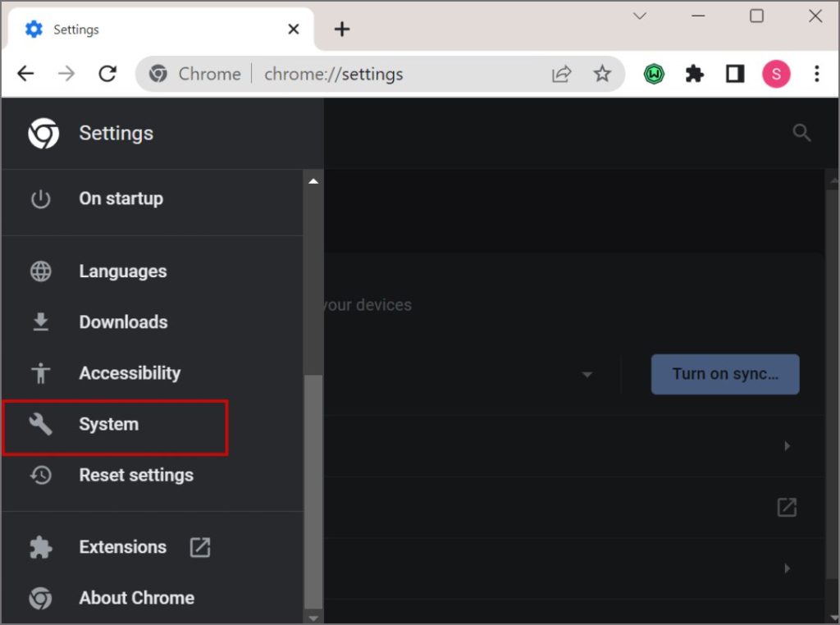Open a new tab with plus button
Image resolution: width=840 pixels, height=625 pixels.
342,29
